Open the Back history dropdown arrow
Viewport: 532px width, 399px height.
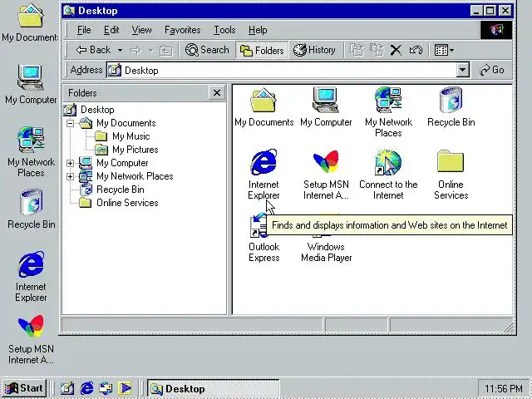click(x=120, y=50)
